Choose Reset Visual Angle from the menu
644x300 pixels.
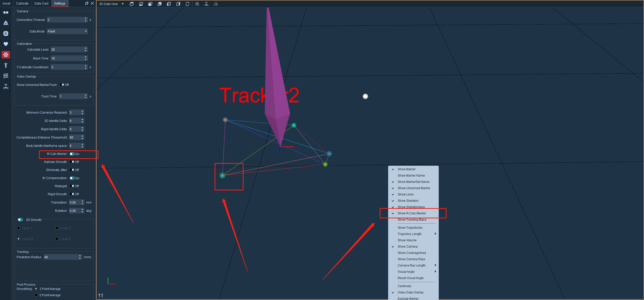coord(413,278)
